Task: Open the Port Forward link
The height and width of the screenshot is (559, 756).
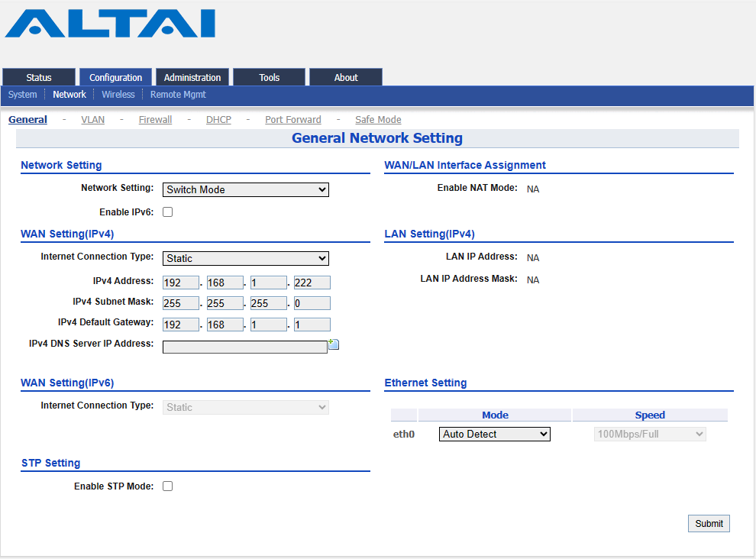Action: click(293, 120)
